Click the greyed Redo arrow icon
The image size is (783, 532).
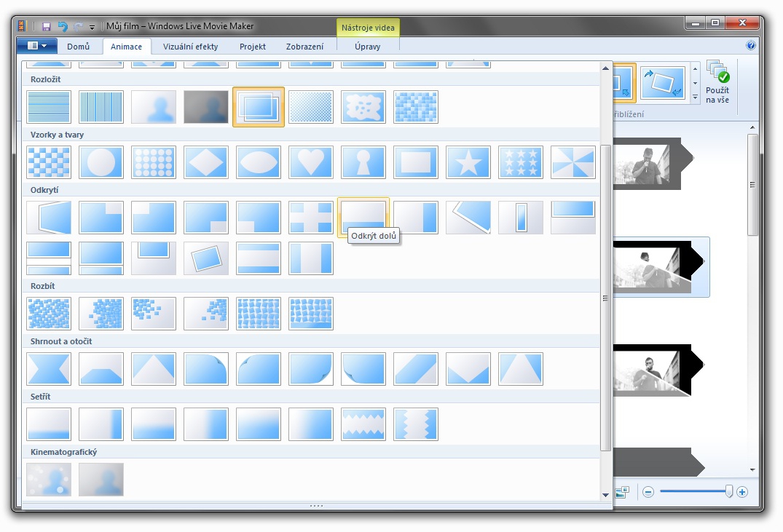pos(78,26)
